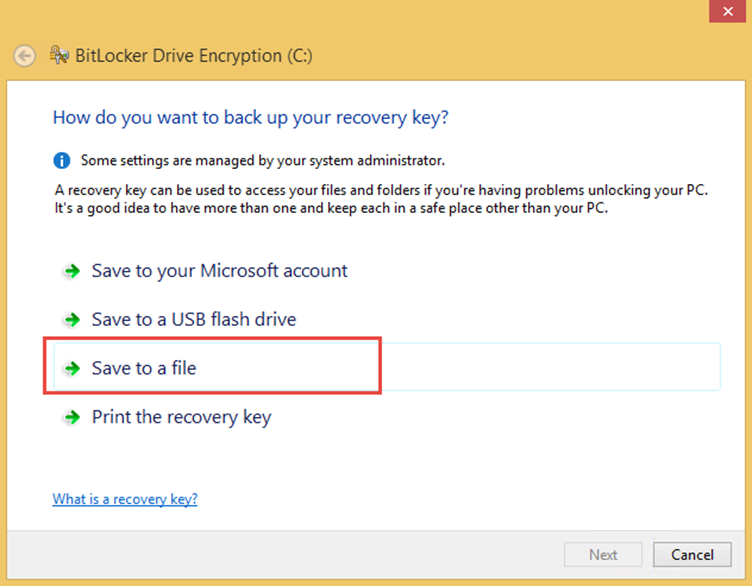This screenshot has height=586, width=752.
Task: Go back using the round arrow button
Action: click(24, 56)
